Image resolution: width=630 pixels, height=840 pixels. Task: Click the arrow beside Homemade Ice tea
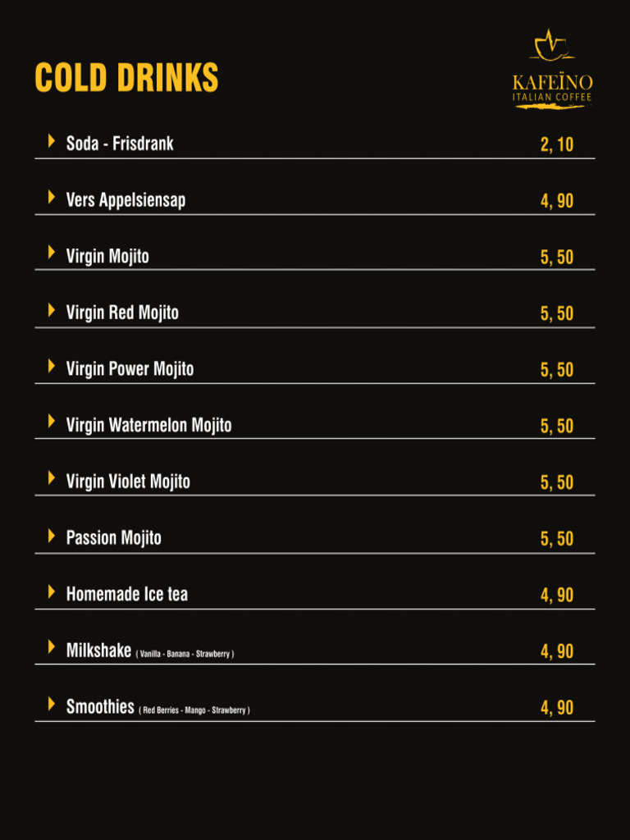coord(52,592)
